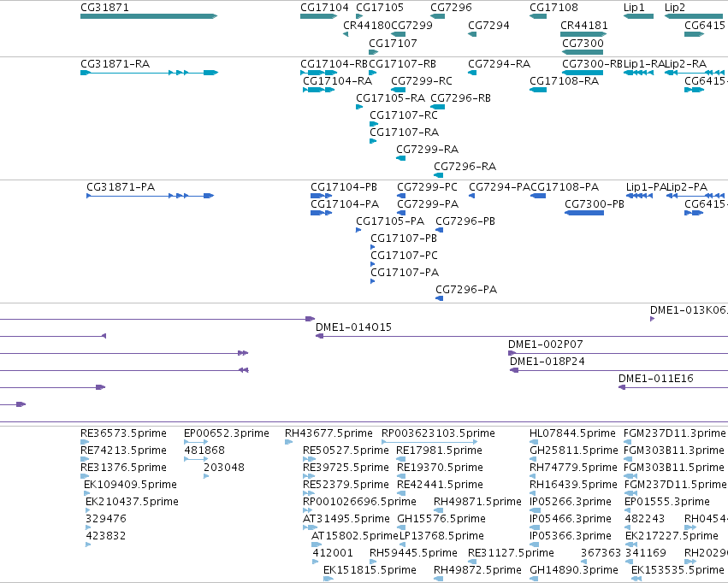This screenshot has width=728, height=583.
Task: Click the 'CG7296-PB' protein label
Action: (465, 221)
